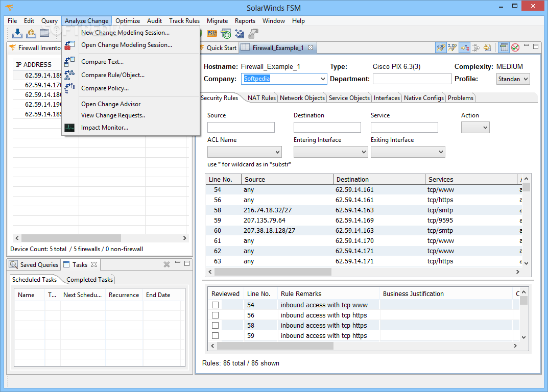548x392 pixels.
Task: Click the Saved Queries magnifier icon
Action: (x=13, y=264)
